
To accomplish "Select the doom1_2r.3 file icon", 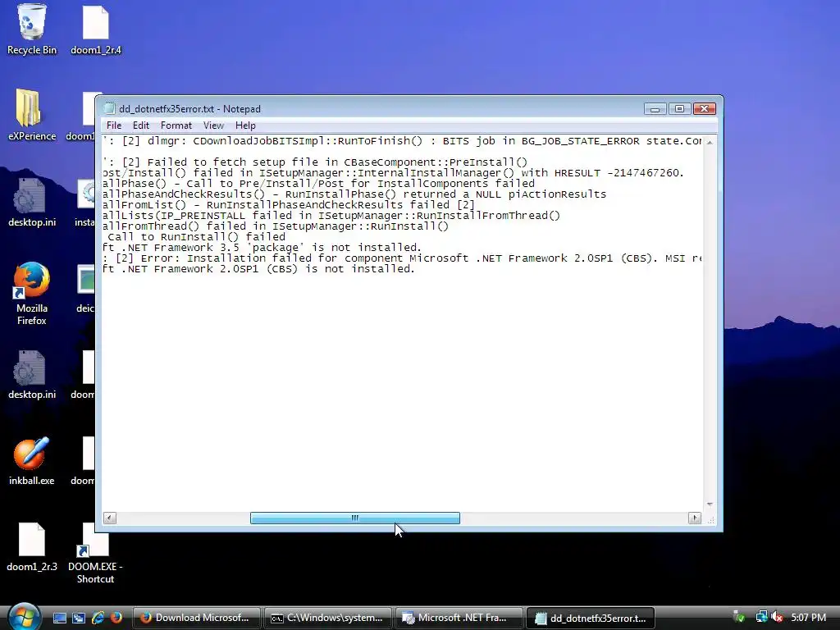I will [x=32, y=547].
